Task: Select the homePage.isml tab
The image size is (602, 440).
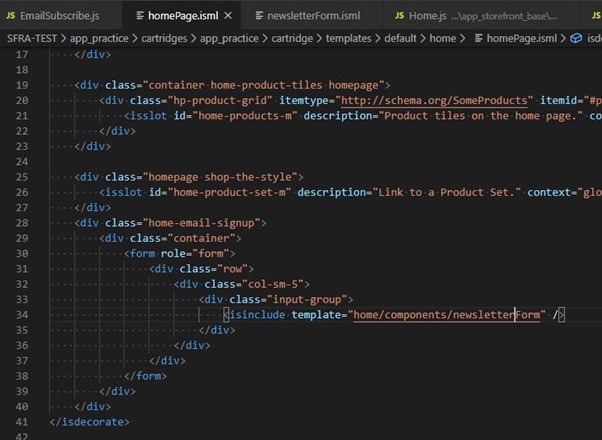Action: [182, 16]
